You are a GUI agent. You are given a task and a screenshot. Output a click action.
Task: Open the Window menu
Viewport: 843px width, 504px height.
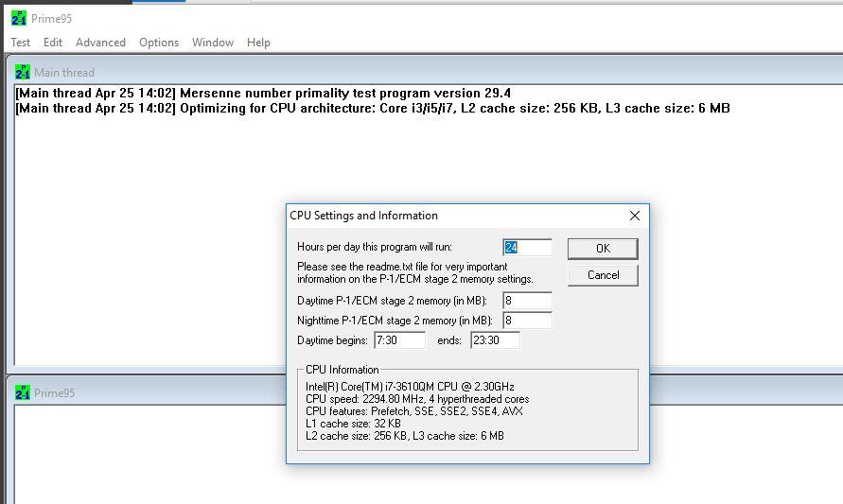[213, 43]
